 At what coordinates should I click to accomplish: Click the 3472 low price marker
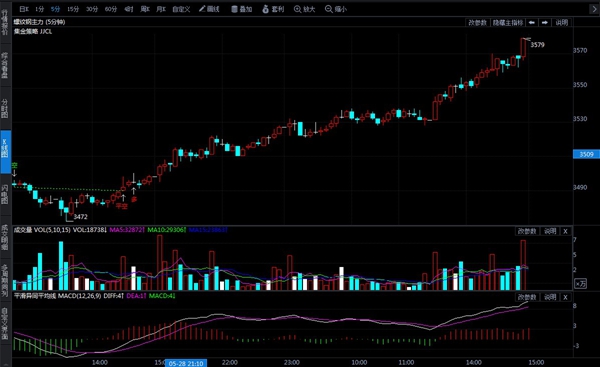tap(80, 217)
